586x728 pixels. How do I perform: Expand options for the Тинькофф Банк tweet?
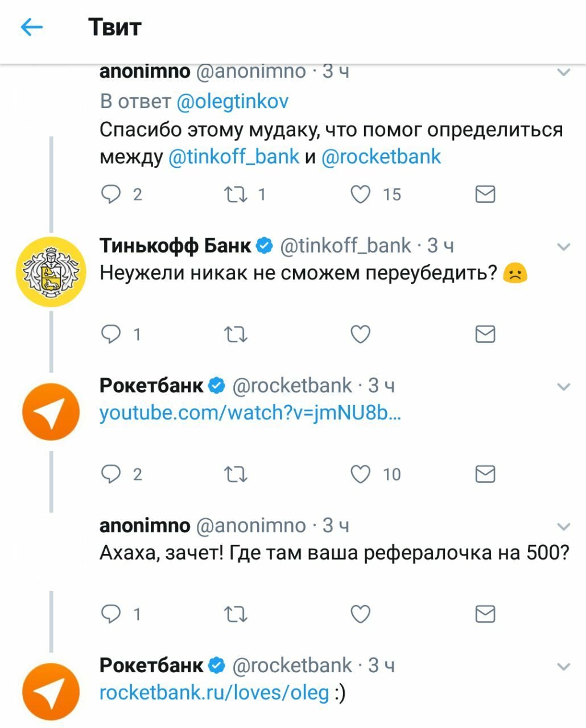pos(563,247)
